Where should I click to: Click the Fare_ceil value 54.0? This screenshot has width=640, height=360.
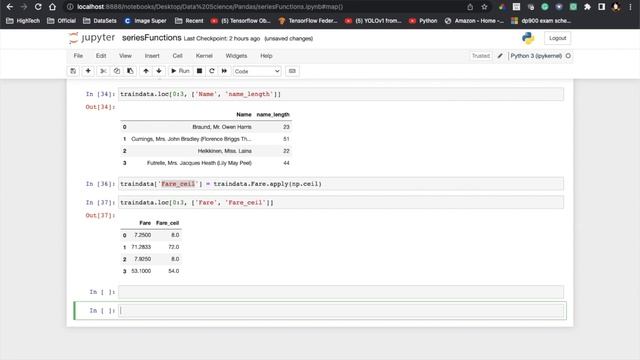(173, 271)
